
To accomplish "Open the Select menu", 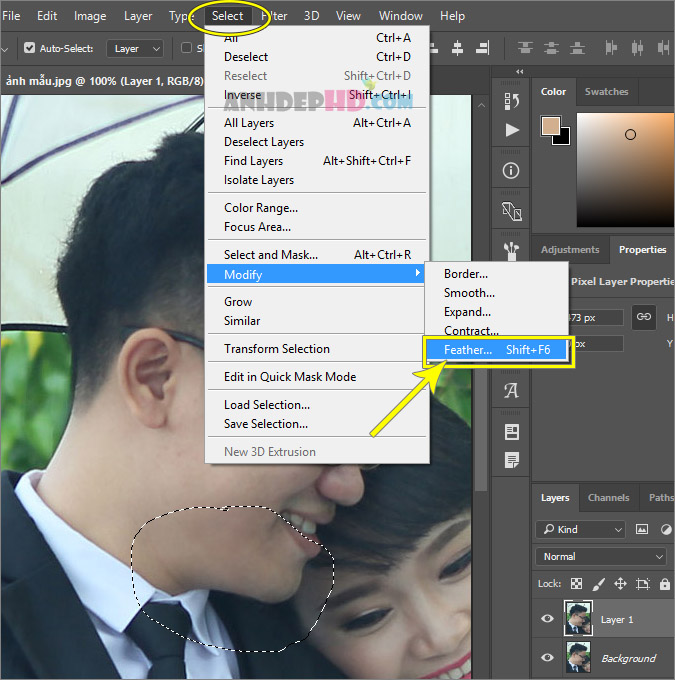I will click(x=228, y=16).
